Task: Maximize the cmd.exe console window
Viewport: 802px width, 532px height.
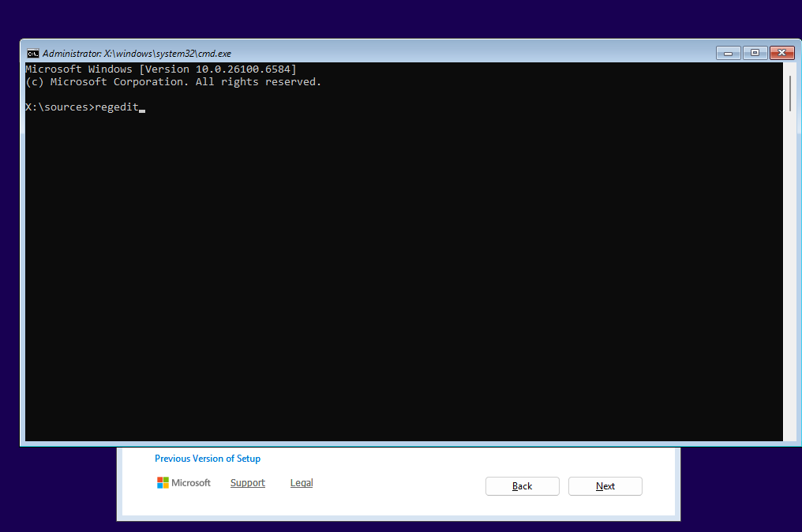Action: tap(755, 53)
